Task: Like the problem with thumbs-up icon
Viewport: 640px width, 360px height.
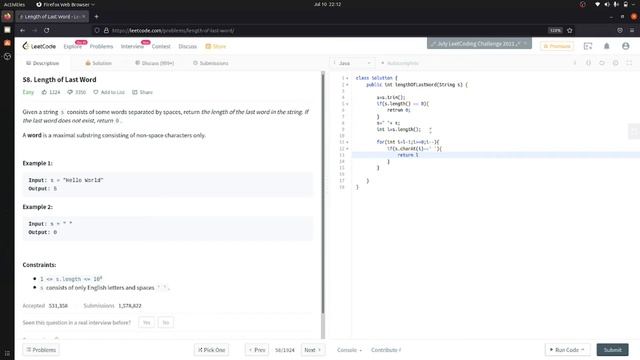Action: [44, 92]
